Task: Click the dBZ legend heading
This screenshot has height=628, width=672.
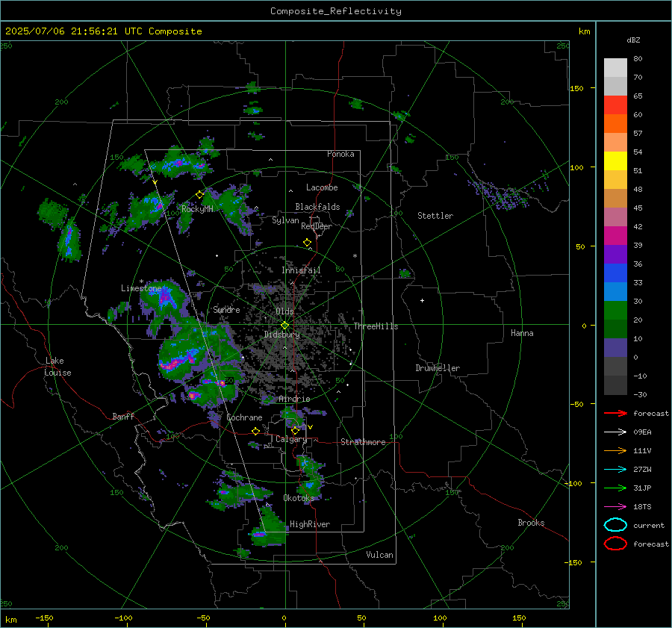Action: [x=633, y=40]
